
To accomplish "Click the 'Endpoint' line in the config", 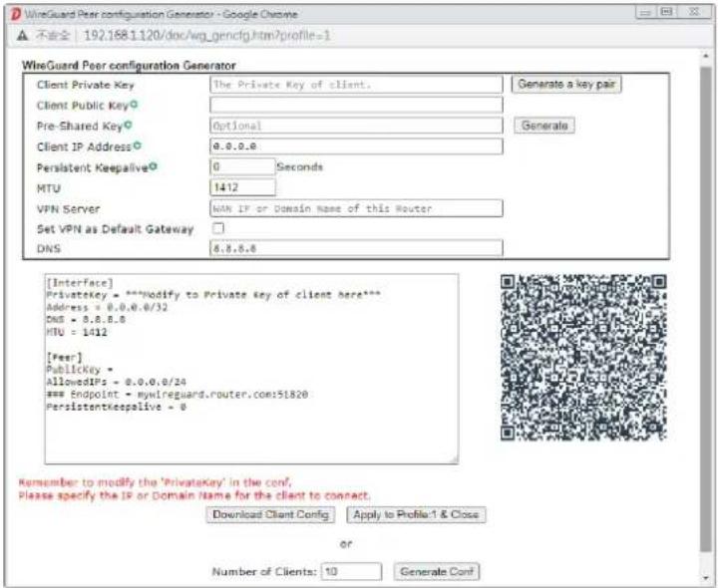I will tap(178, 395).
